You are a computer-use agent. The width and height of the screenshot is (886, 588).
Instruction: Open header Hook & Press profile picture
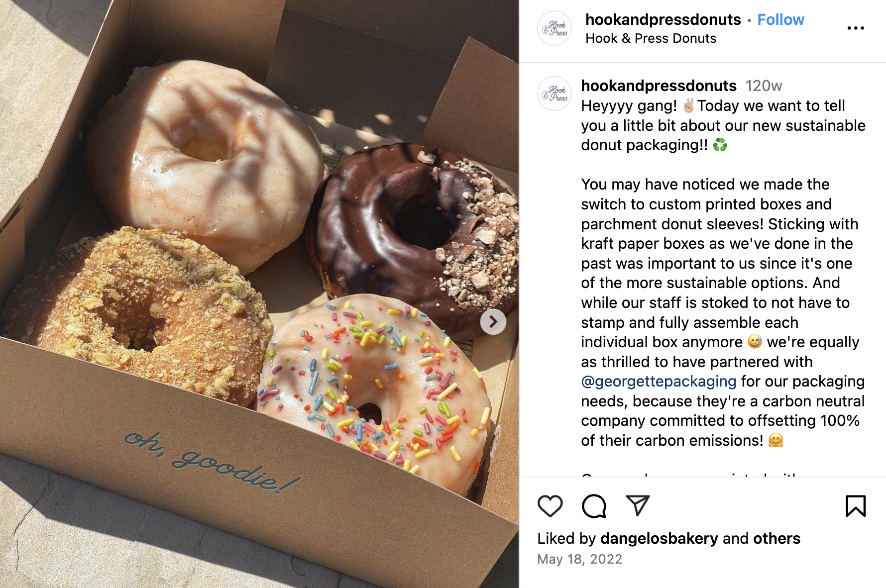[554, 28]
